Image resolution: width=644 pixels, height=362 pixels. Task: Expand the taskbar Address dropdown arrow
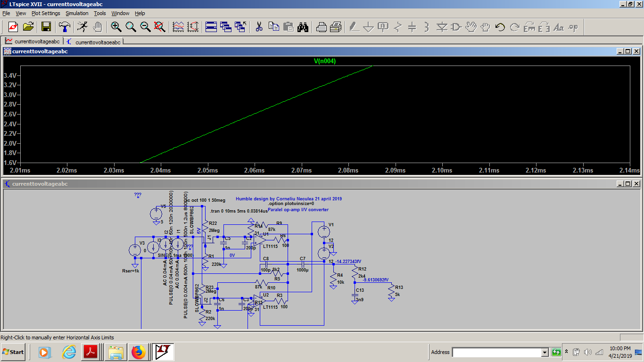[545, 352]
